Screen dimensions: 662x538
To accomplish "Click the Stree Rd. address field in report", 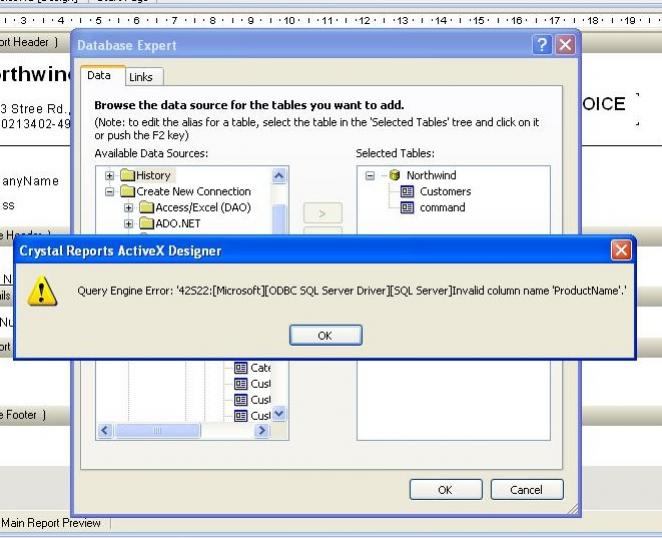I will pos(35,109).
